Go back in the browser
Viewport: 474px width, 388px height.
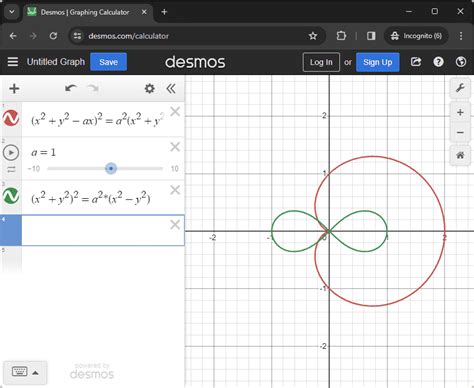point(13,36)
